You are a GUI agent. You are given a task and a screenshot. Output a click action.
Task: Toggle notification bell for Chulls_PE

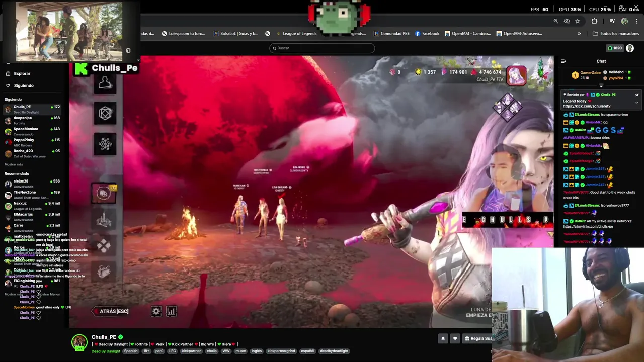443,338
